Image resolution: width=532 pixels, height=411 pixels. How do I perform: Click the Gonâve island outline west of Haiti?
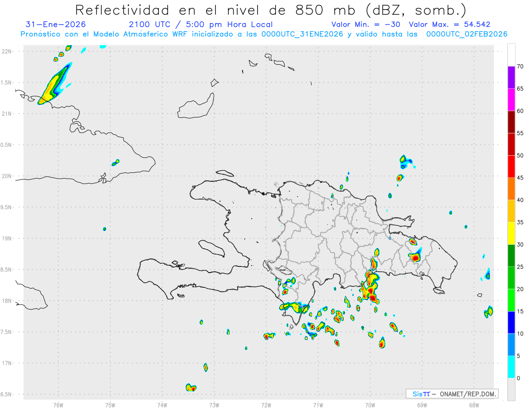[211, 248]
